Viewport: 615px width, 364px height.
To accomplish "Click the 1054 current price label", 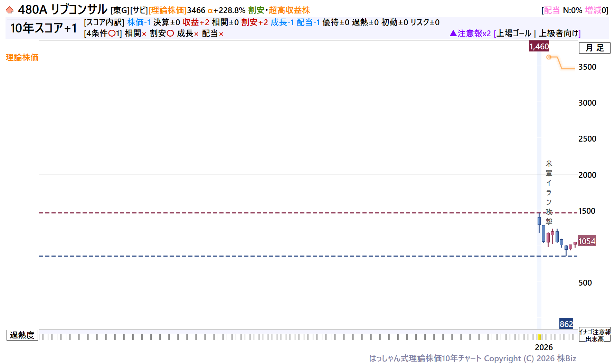I will click(x=587, y=241).
